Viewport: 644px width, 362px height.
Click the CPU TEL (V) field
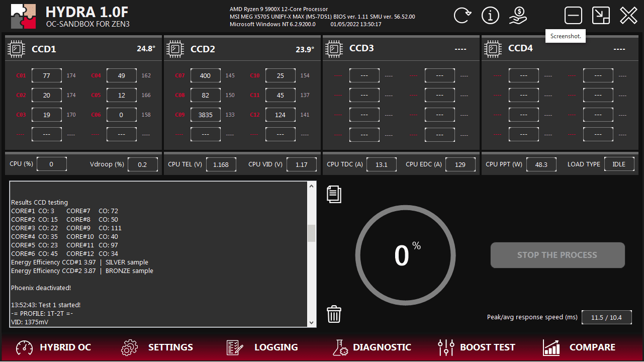coord(221,164)
